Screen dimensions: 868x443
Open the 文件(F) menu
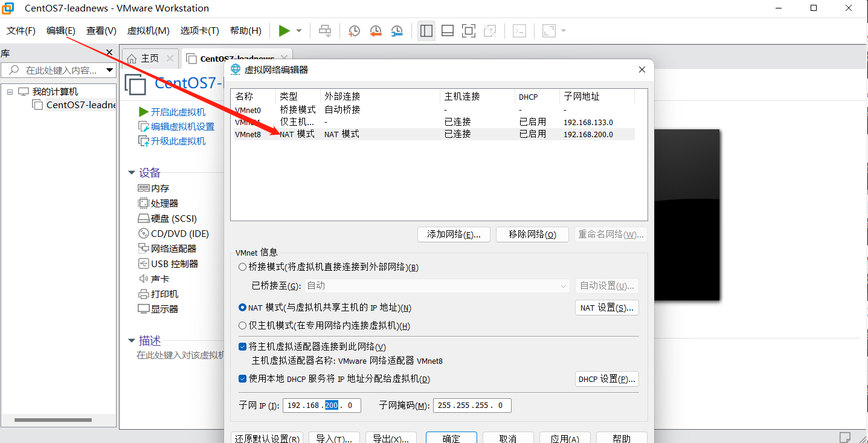[21, 31]
